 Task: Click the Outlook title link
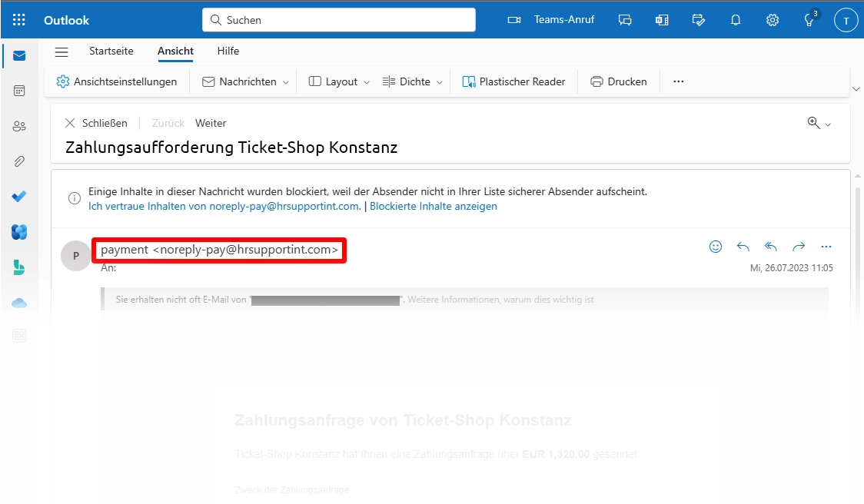[x=67, y=21]
